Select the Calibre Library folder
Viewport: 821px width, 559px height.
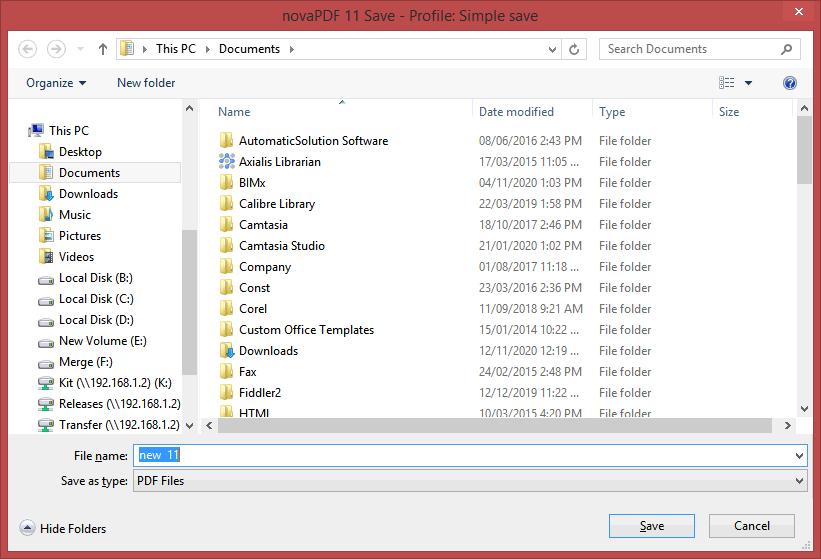coord(276,204)
